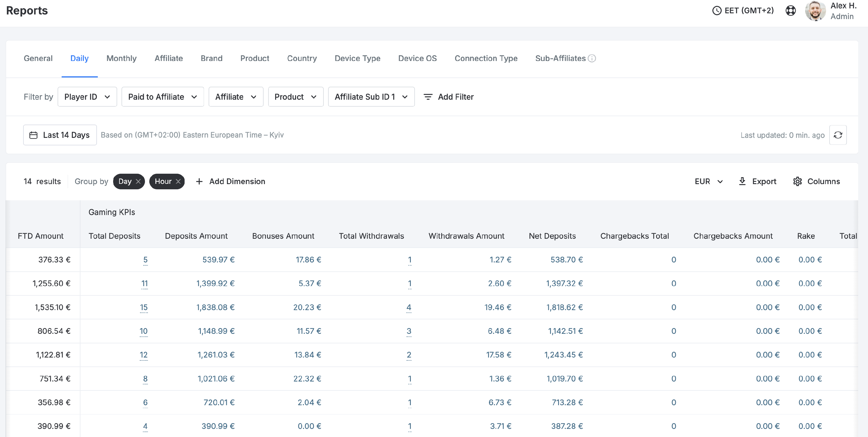The width and height of the screenshot is (868, 437).
Task: Click the EET timezone clock icon
Action: click(717, 11)
